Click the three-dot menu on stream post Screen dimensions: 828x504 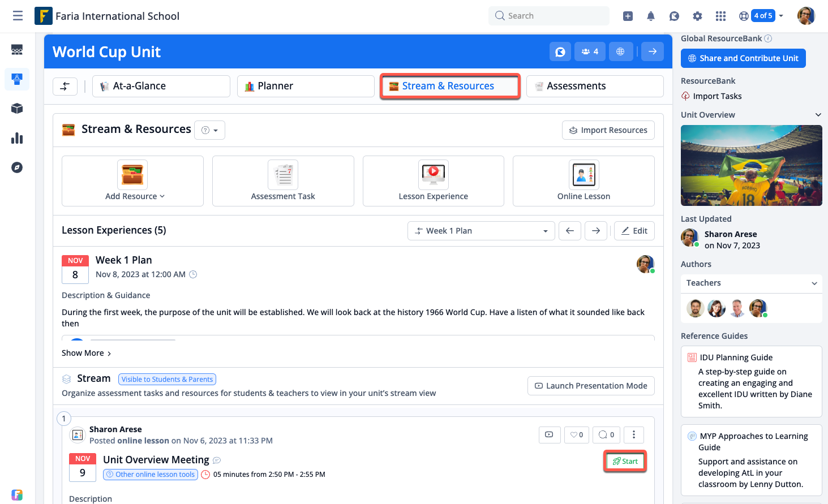click(x=634, y=434)
